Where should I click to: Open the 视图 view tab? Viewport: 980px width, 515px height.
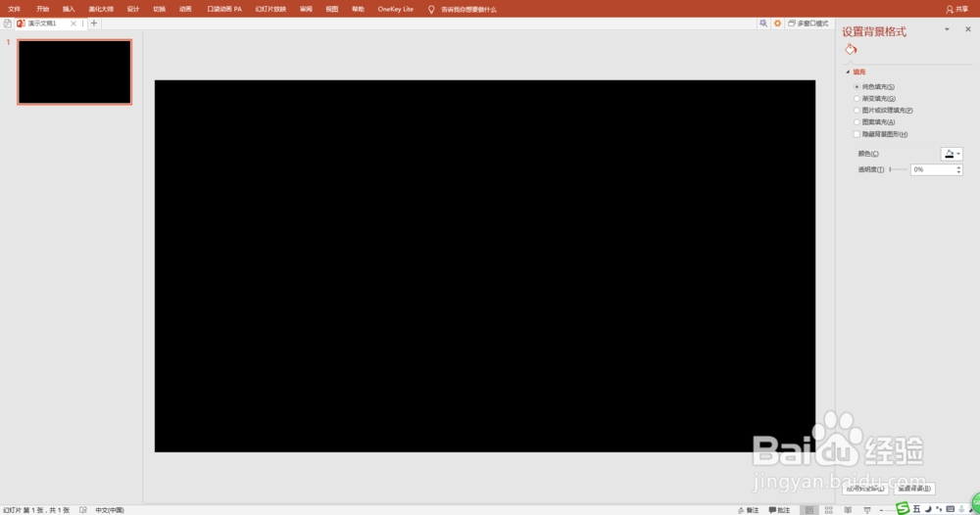(x=332, y=10)
